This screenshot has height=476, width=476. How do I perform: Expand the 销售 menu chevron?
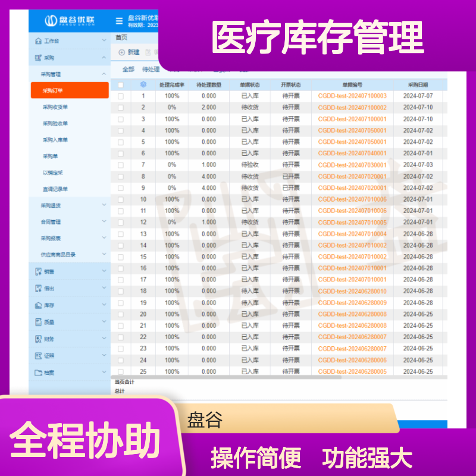pos(104,271)
